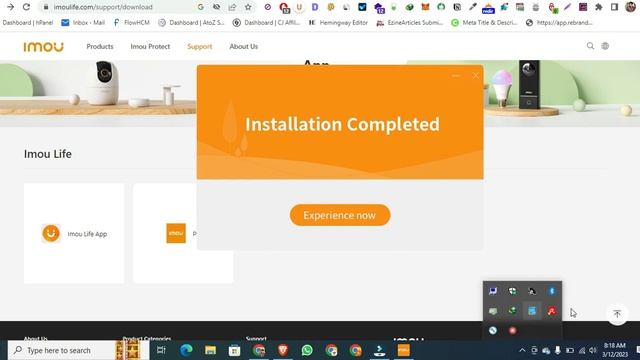Open the Support menu
The image size is (640, 360).
200,47
